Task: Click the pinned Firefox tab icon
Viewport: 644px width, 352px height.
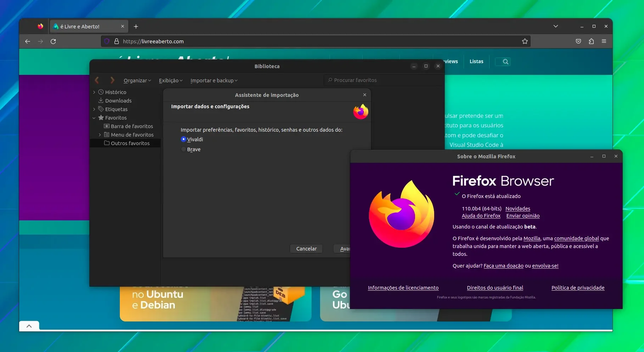Action: pos(40,26)
